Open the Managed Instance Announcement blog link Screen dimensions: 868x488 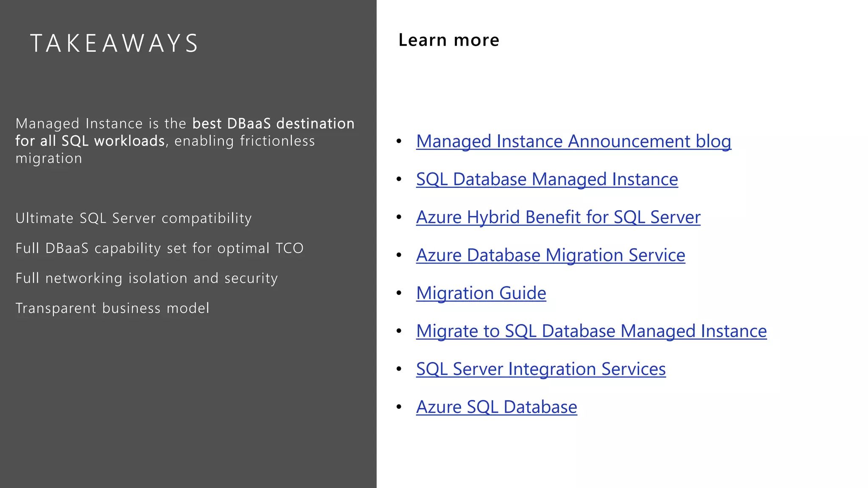point(573,141)
